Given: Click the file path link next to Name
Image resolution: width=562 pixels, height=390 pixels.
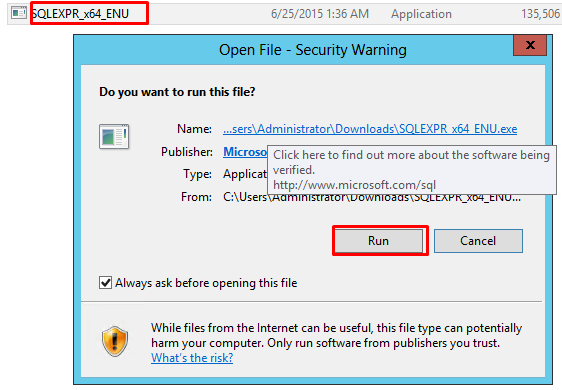Looking at the screenshot, I should (370, 129).
